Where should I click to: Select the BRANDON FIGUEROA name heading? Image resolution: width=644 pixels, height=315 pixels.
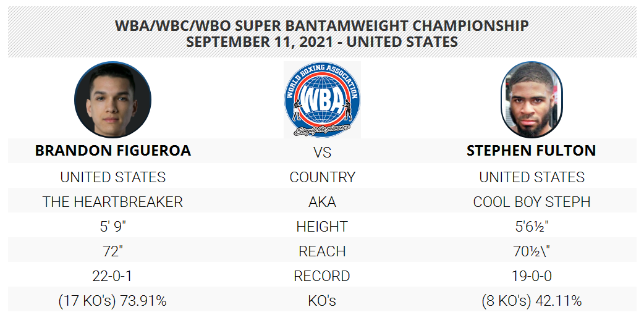click(x=112, y=150)
